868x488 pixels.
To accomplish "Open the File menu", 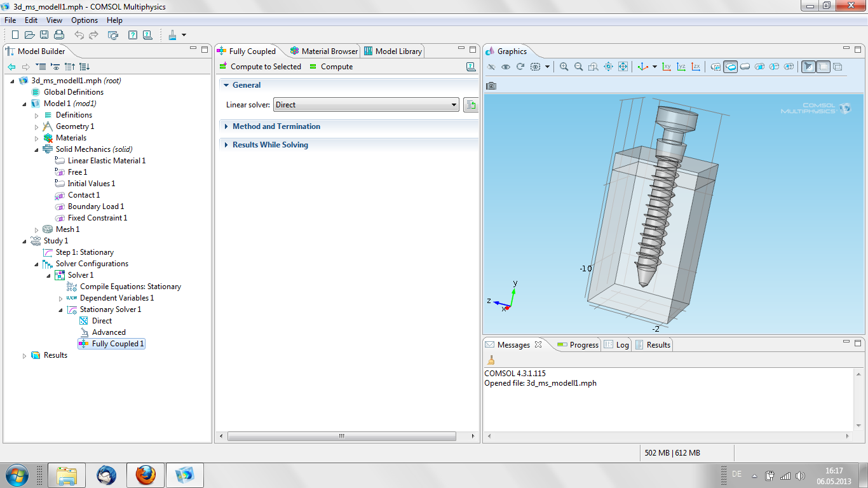I will (10, 20).
